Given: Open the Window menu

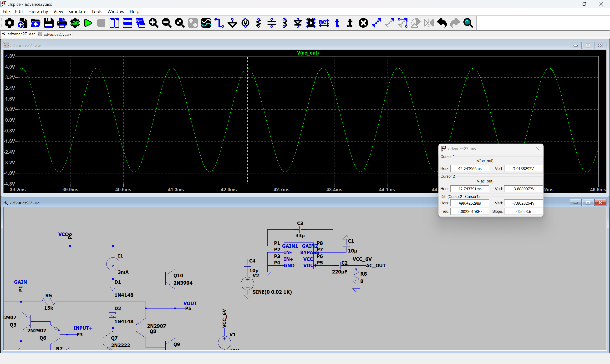Looking at the screenshot, I should click(x=116, y=11).
